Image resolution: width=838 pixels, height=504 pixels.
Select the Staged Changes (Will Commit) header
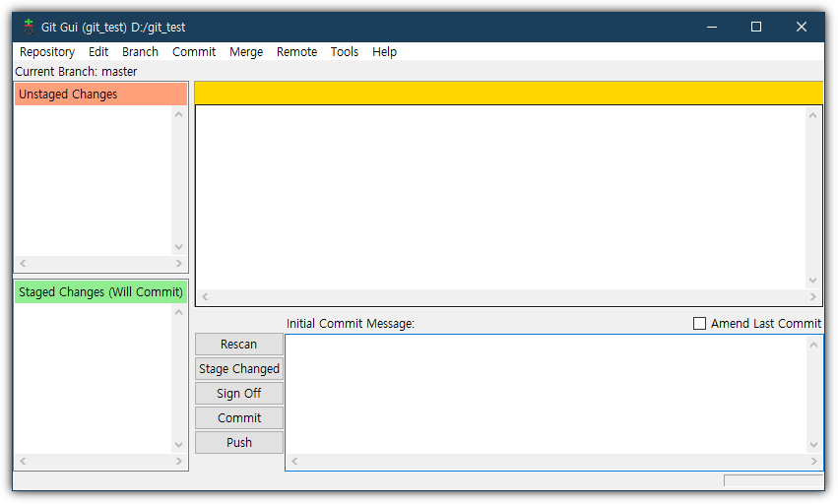pos(101,291)
